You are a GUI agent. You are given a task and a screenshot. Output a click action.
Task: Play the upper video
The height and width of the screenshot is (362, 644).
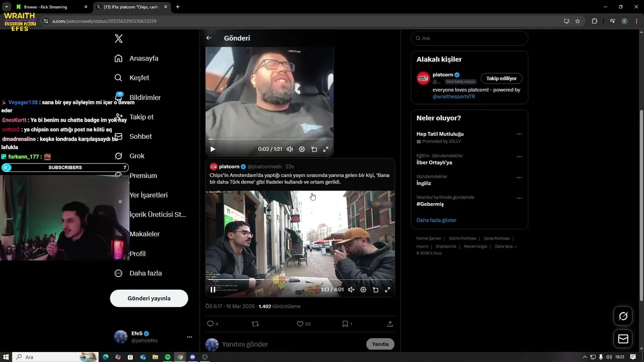(212, 149)
